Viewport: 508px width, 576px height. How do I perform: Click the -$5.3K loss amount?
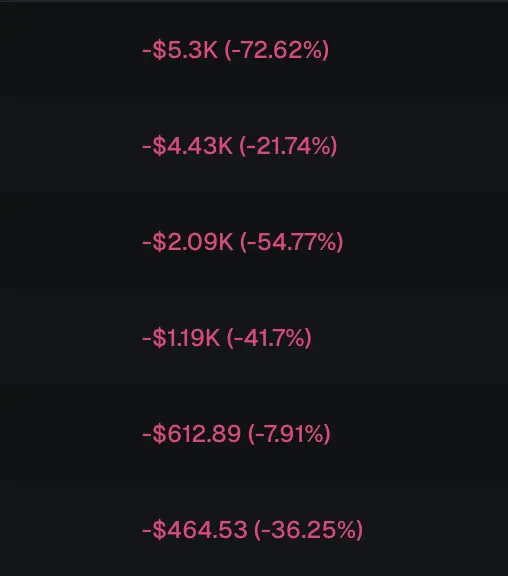[x=180, y=50]
